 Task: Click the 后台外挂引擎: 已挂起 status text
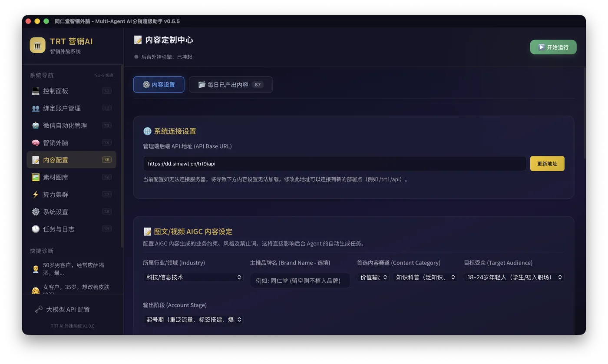[167, 57]
